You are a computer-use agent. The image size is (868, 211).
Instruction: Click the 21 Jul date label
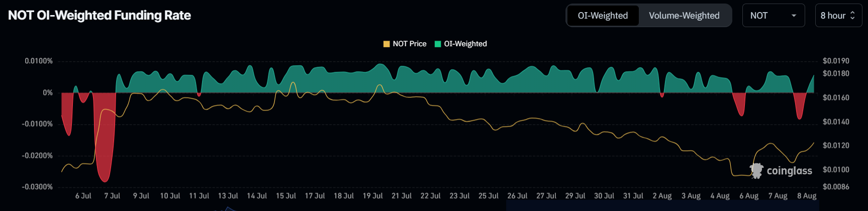[402, 196]
